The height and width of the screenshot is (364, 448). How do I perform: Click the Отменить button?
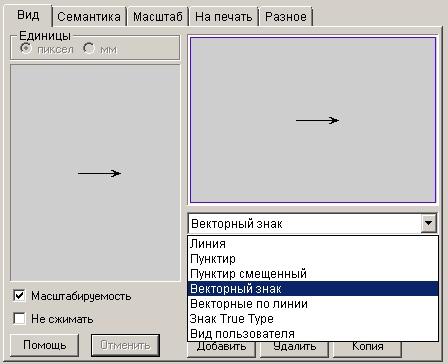(x=125, y=345)
